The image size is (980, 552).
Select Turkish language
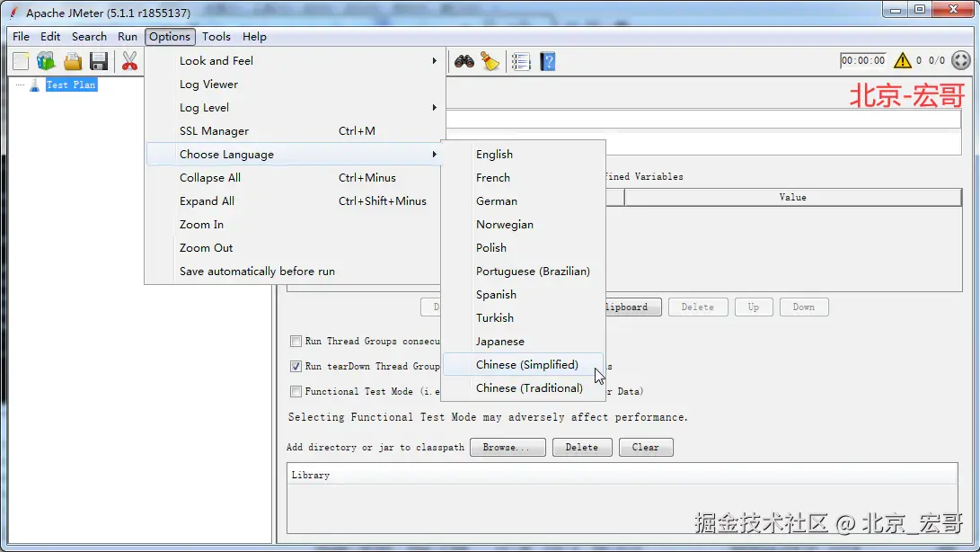(x=523, y=318)
